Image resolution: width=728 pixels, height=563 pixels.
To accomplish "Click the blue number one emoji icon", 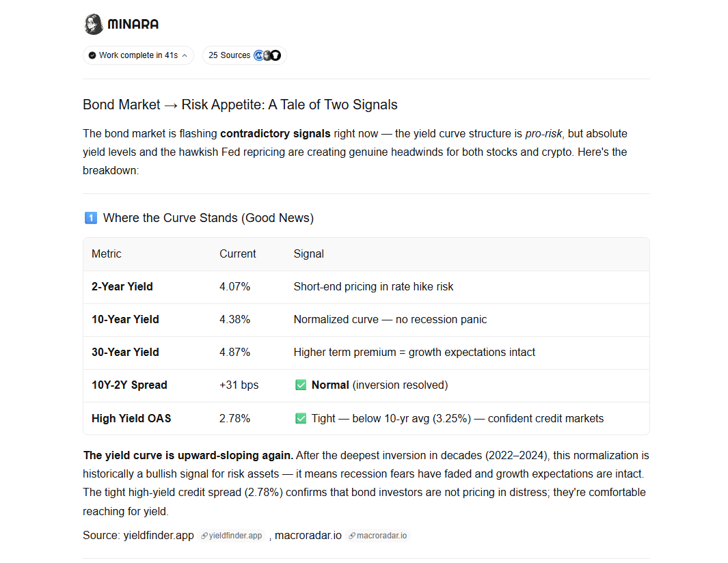I will click(91, 218).
